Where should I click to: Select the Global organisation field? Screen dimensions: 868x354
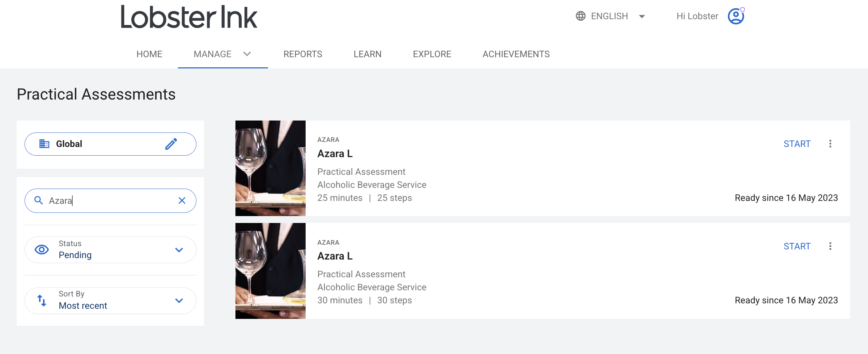click(110, 144)
